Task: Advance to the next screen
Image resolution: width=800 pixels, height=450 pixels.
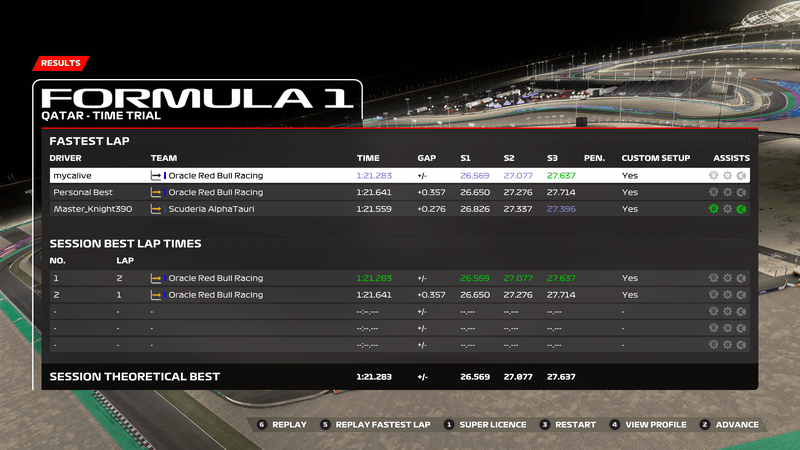Action: coord(730,424)
